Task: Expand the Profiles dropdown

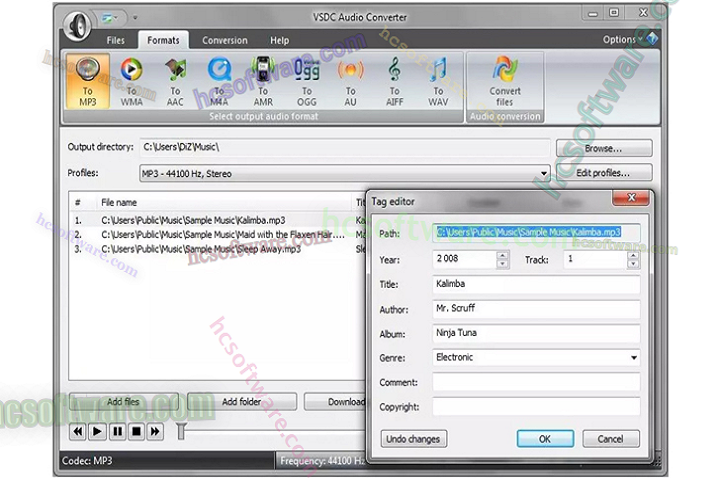Action: pos(544,174)
